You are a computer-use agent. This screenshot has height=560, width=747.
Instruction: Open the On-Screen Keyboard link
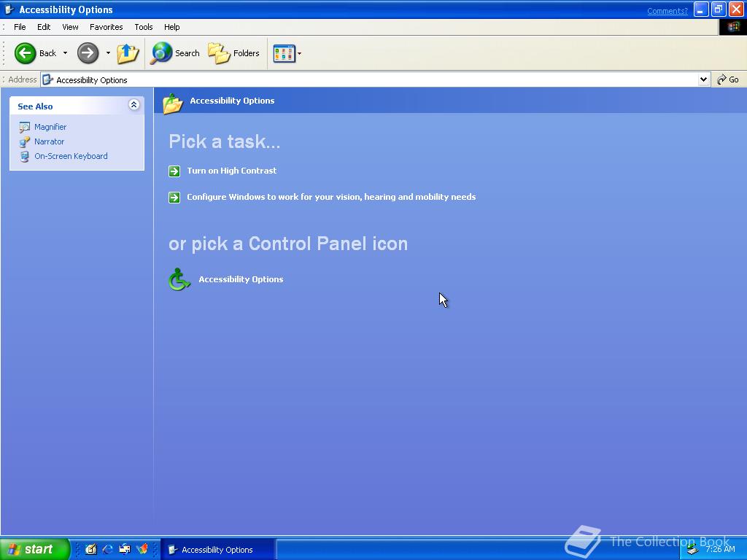71,156
